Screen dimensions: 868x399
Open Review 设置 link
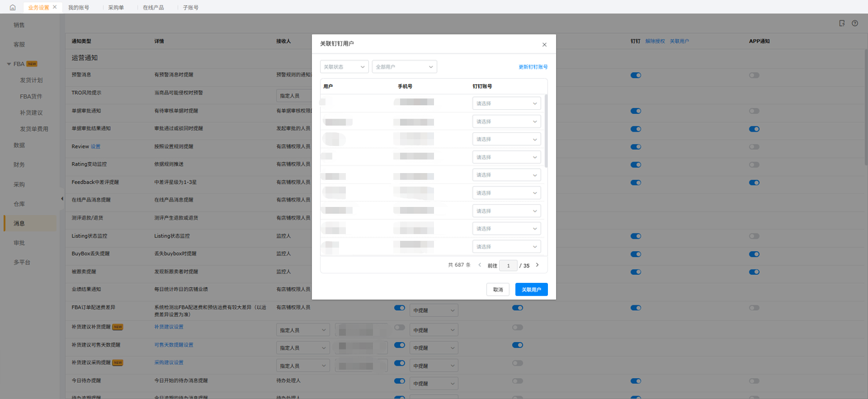(x=96, y=146)
